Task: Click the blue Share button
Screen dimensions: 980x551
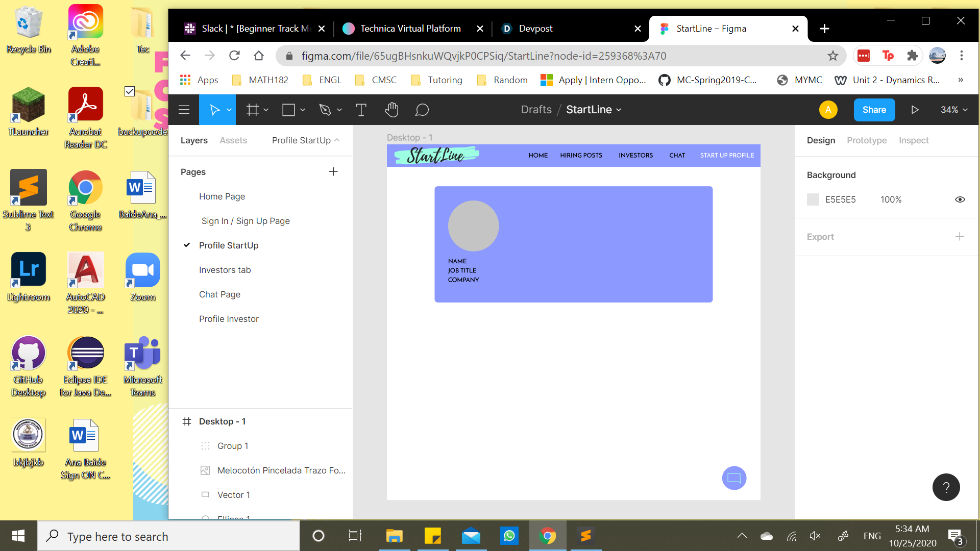Action: tap(874, 110)
